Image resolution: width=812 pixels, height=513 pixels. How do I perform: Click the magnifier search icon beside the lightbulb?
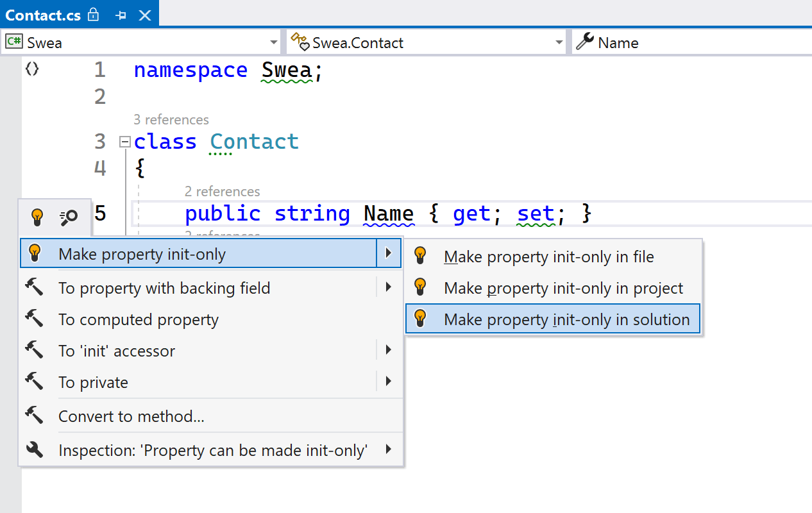(67, 217)
